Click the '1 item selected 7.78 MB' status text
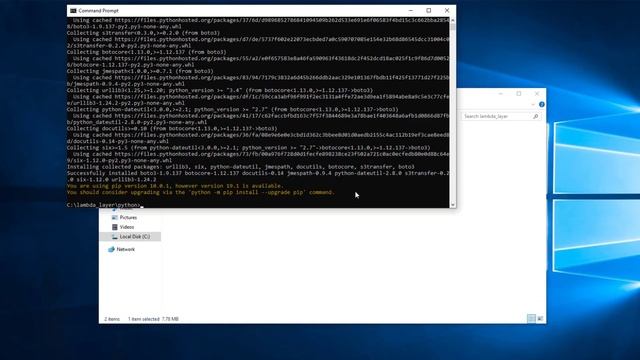This screenshot has height=360, width=640. coord(153,319)
